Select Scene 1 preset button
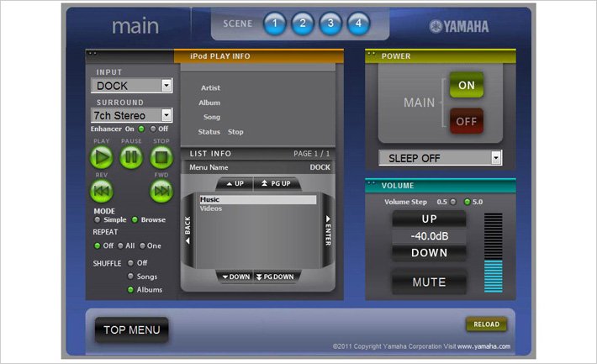The width and height of the screenshot is (597, 364). click(x=275, y=24)
